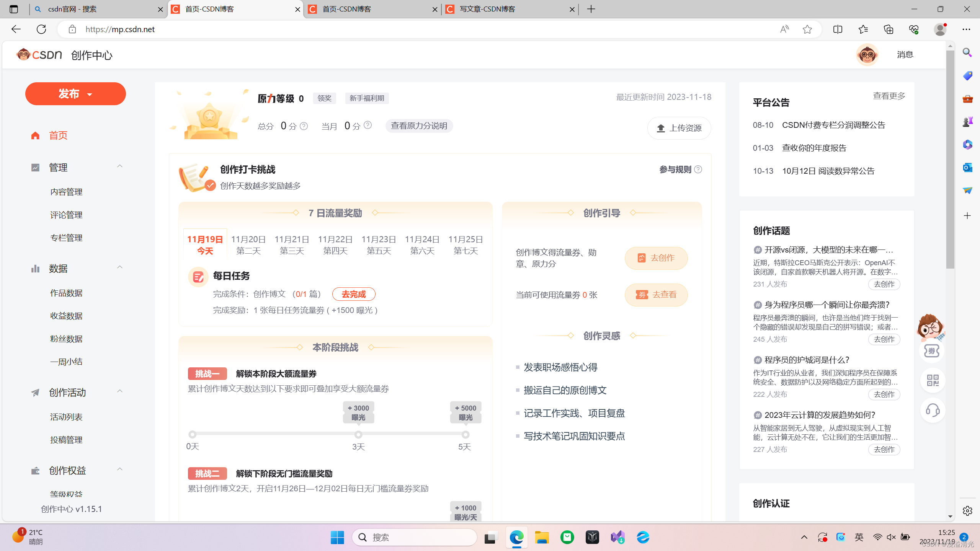This screenshot has height=551, width=980.
Task: Collapse the 数据 section chevron
Action: [x=120, y=267]
